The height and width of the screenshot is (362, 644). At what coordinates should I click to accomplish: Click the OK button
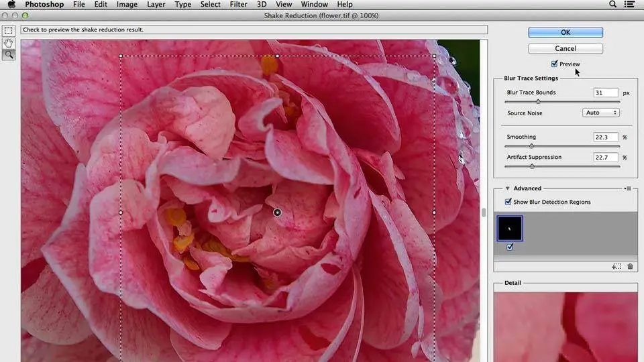(565, 32)
